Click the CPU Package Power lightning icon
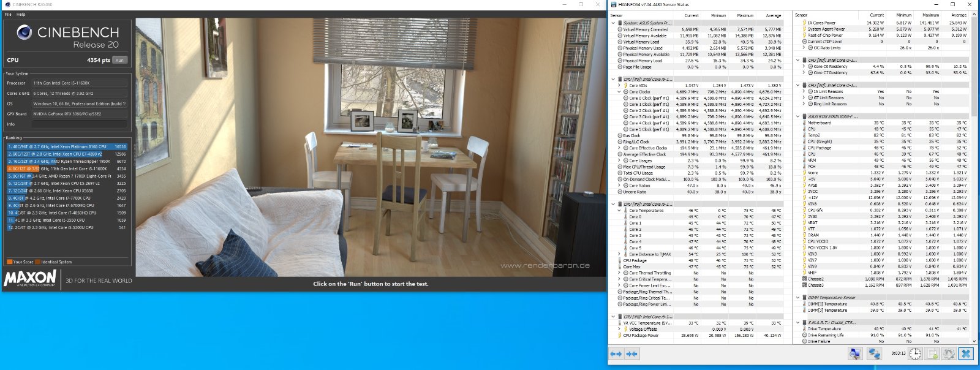The width and height of the screenshot is (980, 370). coord(620,335)
